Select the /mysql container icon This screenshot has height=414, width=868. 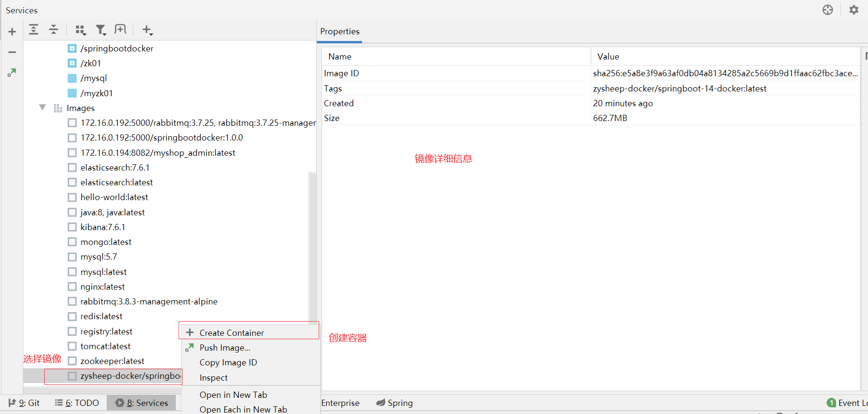tap(72, 78)
